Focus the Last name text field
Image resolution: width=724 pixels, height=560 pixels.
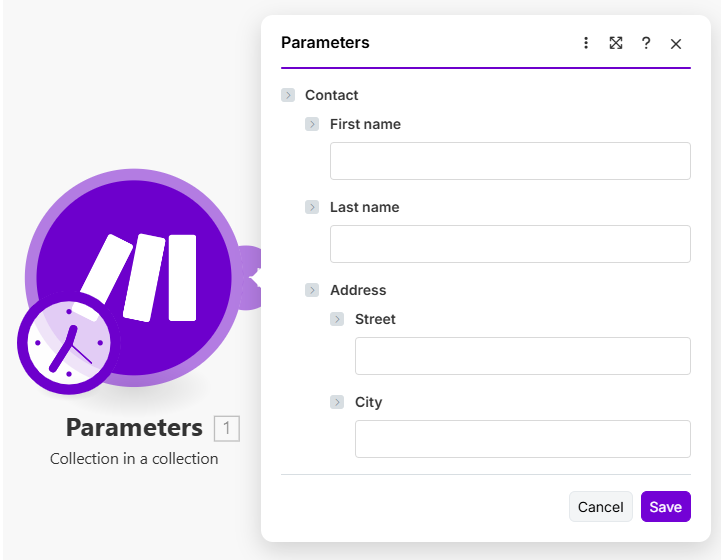[x=510, y=244]
